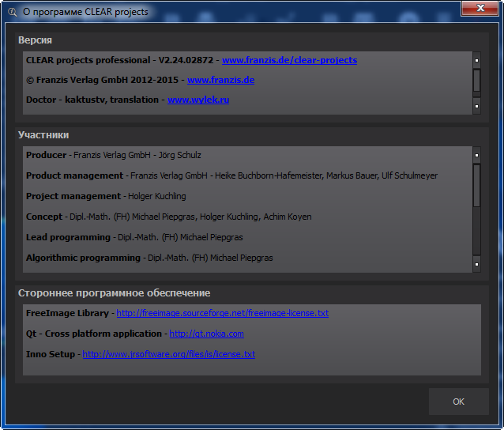Open the www.franzis.de/clear-projects link
The image size is (504, 430).
pos(289,60)
